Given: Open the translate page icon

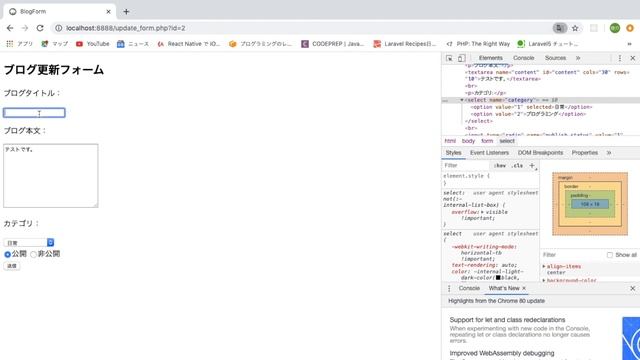Looking at the screenshot, I should (560, 28).
